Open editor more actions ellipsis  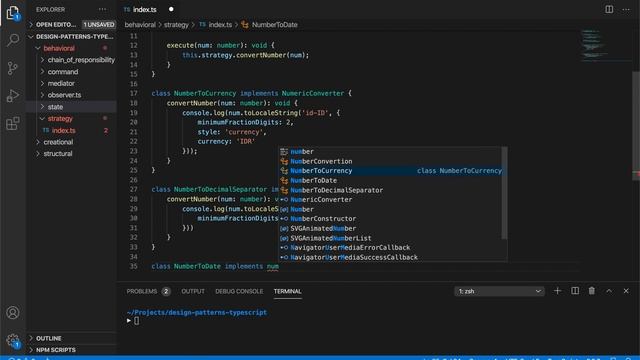(x=626, y=9)
